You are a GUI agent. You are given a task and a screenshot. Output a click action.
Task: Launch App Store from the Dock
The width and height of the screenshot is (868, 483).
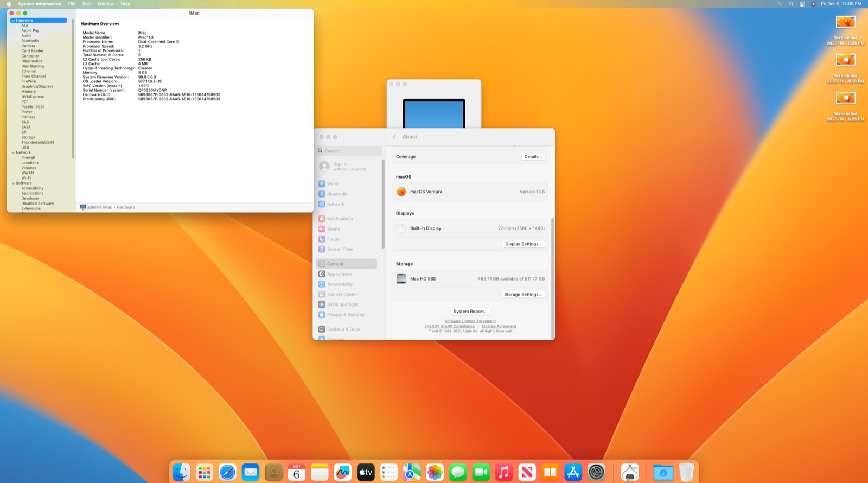point(573,472)
